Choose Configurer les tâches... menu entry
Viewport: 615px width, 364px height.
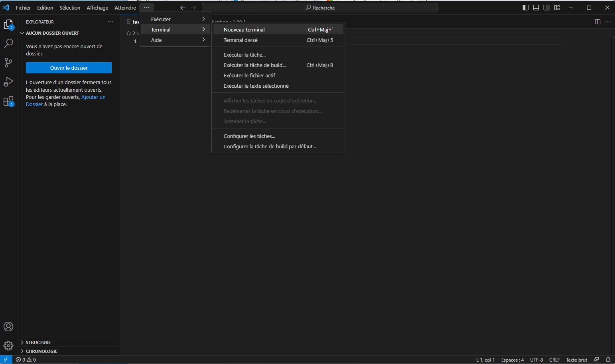pos(249,136)
